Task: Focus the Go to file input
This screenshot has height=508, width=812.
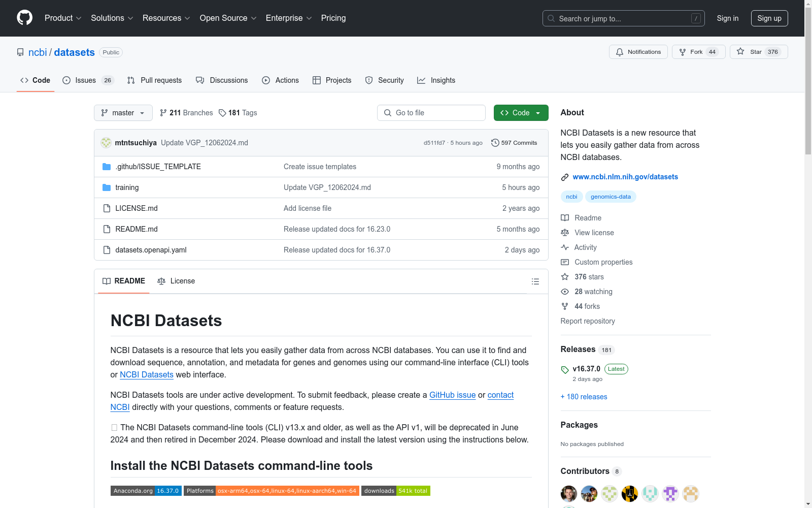Action: point(431,113)
